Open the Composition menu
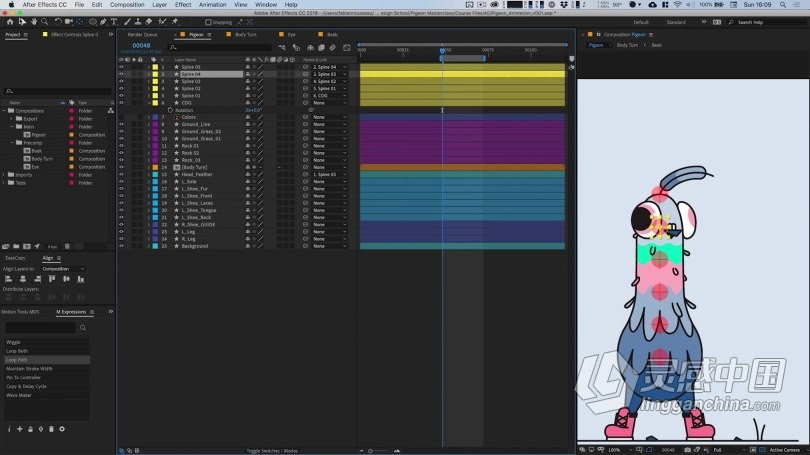Viewport: 810px width, 455px height. click(127, 4)
